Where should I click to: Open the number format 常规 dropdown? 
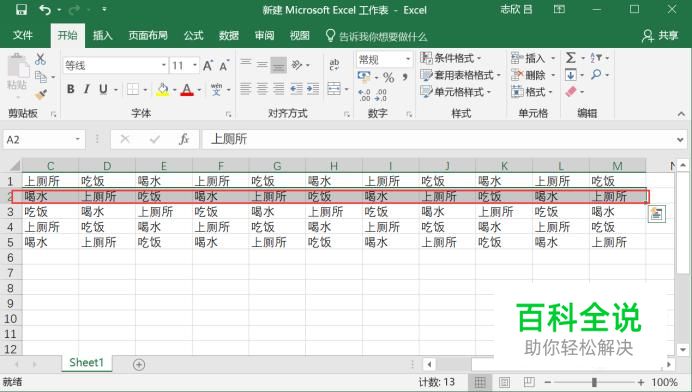coord(408,59)
